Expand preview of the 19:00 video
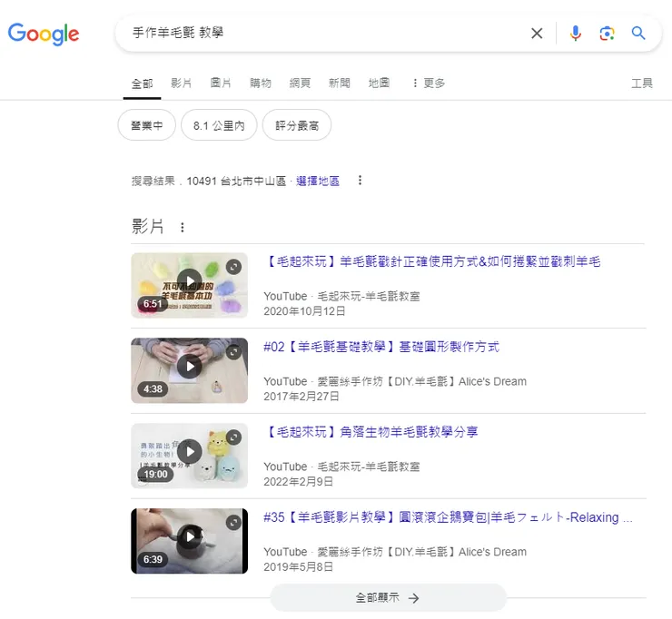The width and height of the screenshot is (672, 619). coord(233,437)
